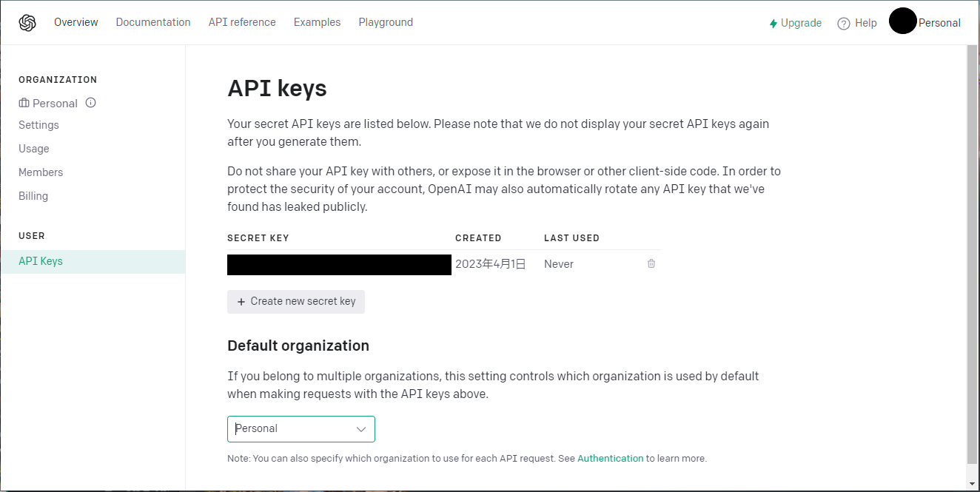
Task: View the Usage page in sidebar
Action: point(34,149)
